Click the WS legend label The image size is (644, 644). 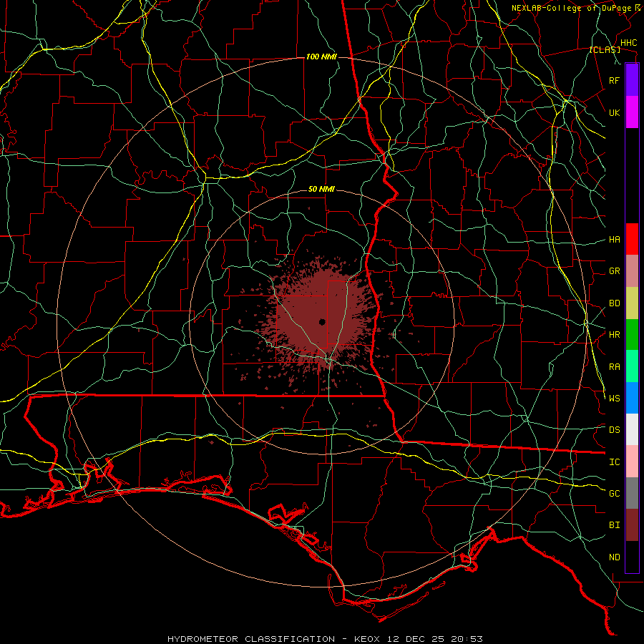pyautogui.click(x=615, y=398)
